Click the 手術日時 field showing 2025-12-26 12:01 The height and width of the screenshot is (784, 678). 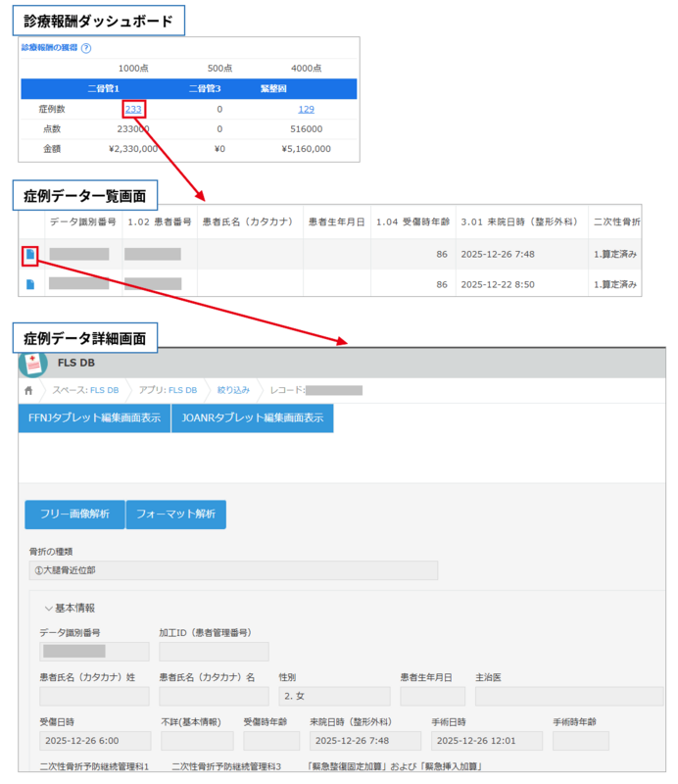[487, 741]
